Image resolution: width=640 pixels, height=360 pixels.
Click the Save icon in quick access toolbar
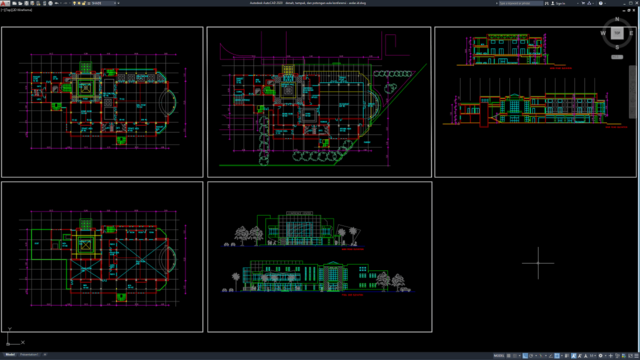(26, 3)
